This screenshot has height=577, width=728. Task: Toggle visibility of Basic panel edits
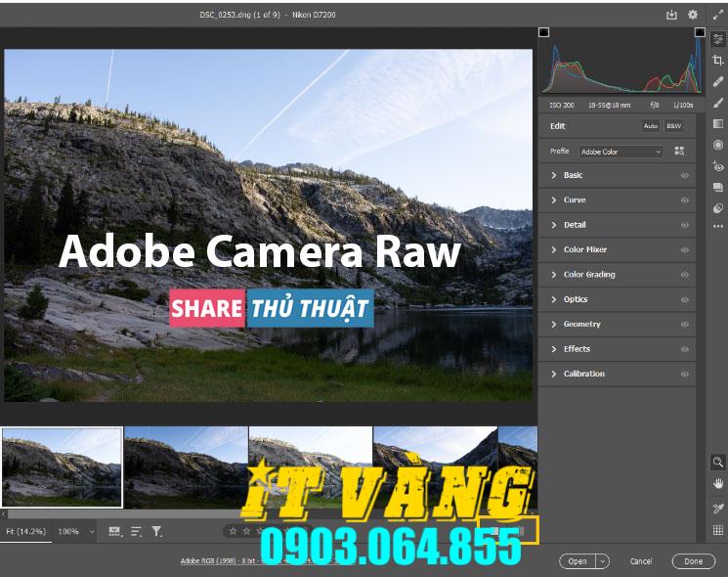684,176
